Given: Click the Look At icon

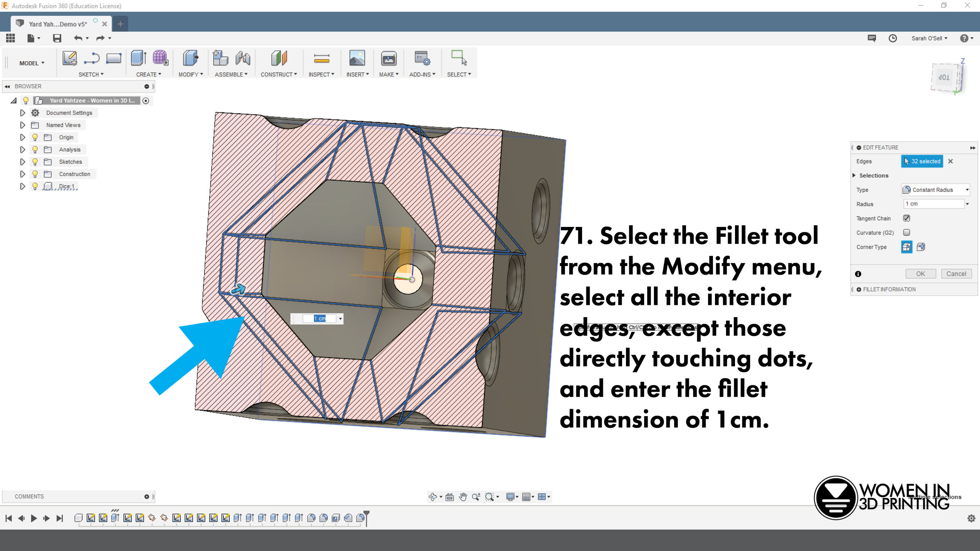Looking at the screenshot, I should tap(450, 497).
